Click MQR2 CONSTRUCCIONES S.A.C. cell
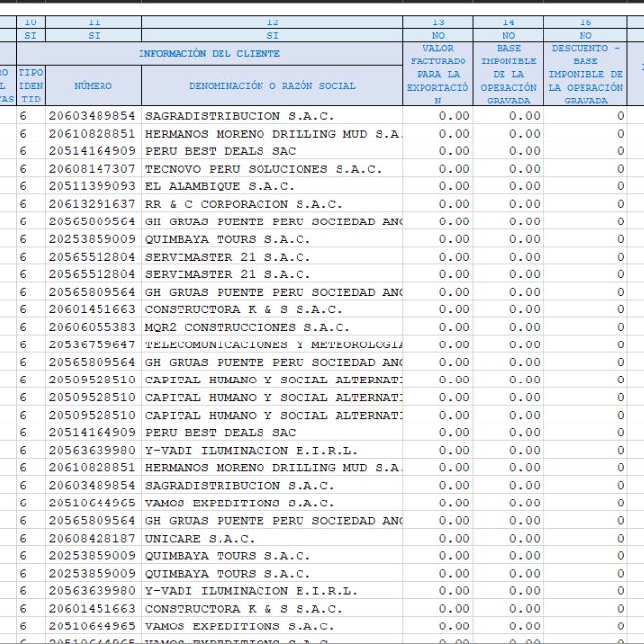Viewport: 644px width, 644px height. (272, 327)
